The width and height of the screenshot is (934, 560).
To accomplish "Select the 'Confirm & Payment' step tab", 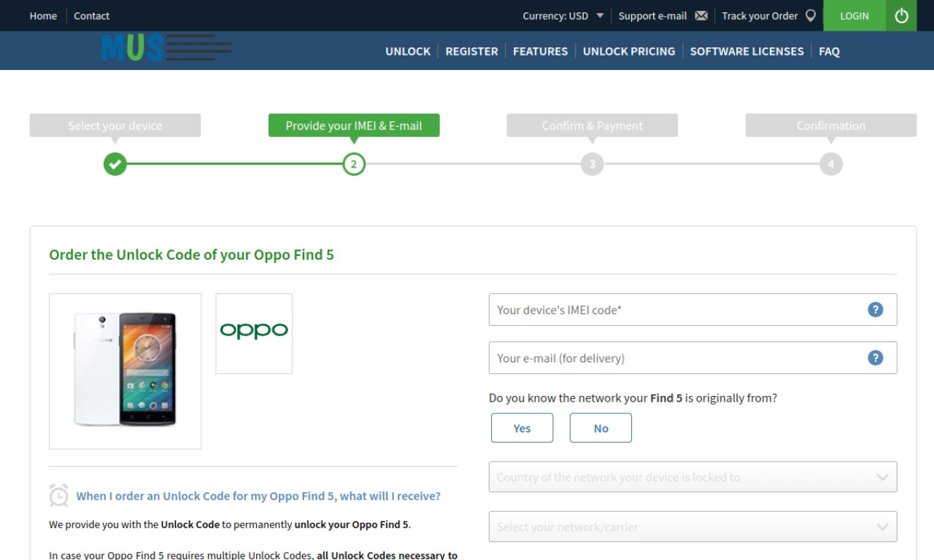I will pyautogui.click(x=592, y=125).
